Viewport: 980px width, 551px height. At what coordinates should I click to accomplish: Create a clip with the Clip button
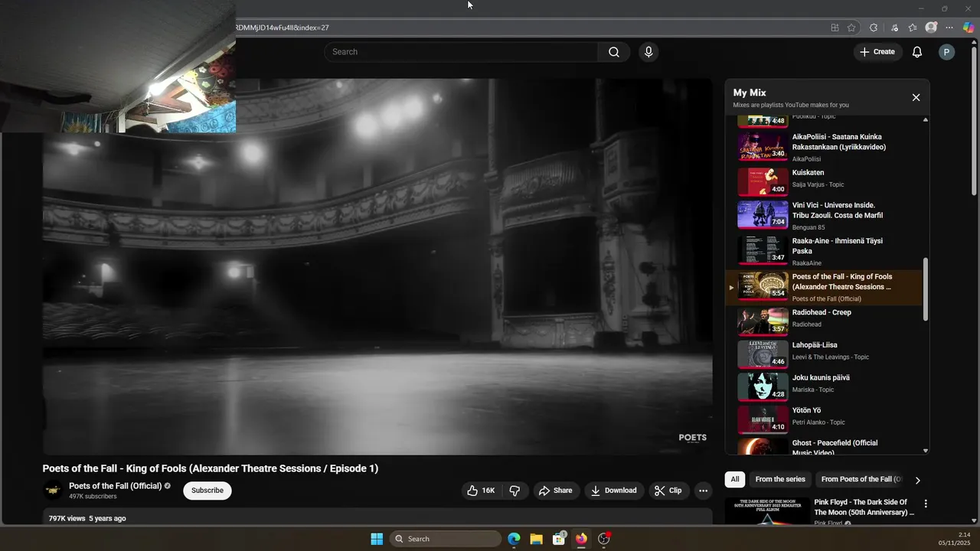pos(668,491)
